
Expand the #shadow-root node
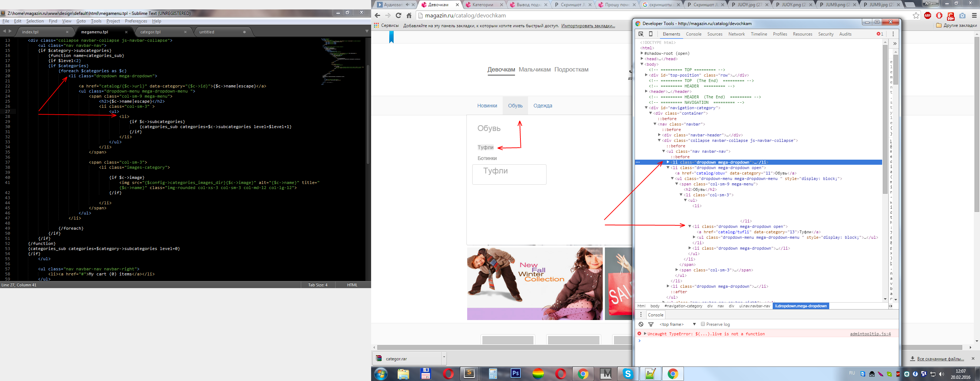click(x=642, y=53)
